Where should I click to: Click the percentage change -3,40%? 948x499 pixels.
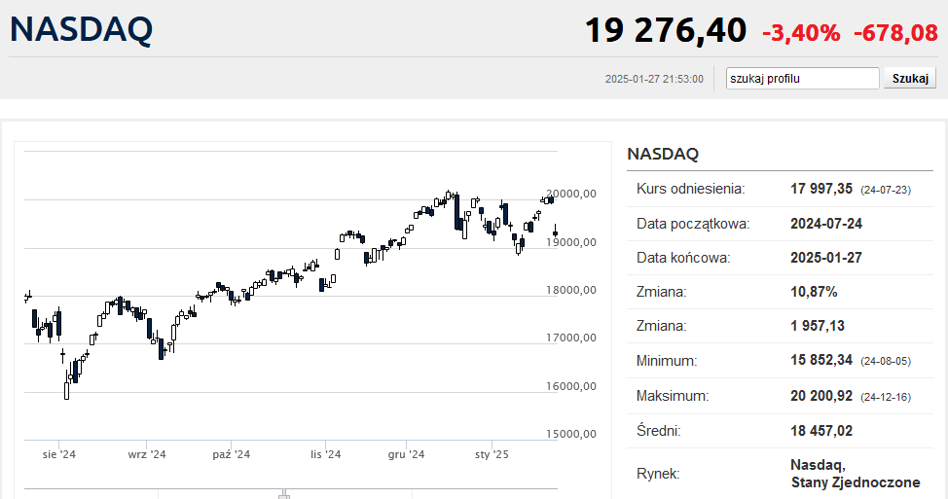[801, 33]
